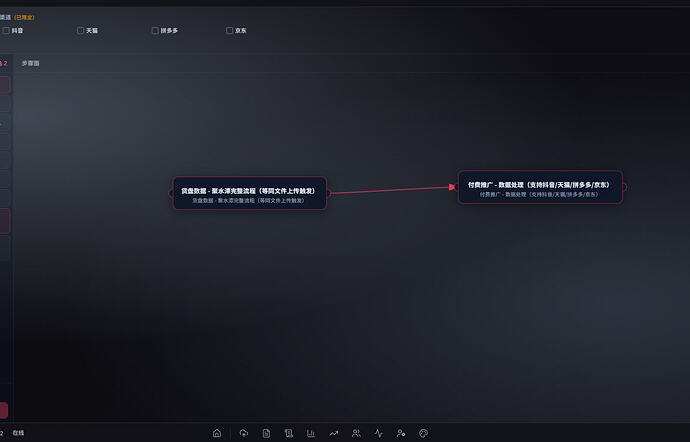Check the 拼多多 channel checkbox

coord(155,30)
